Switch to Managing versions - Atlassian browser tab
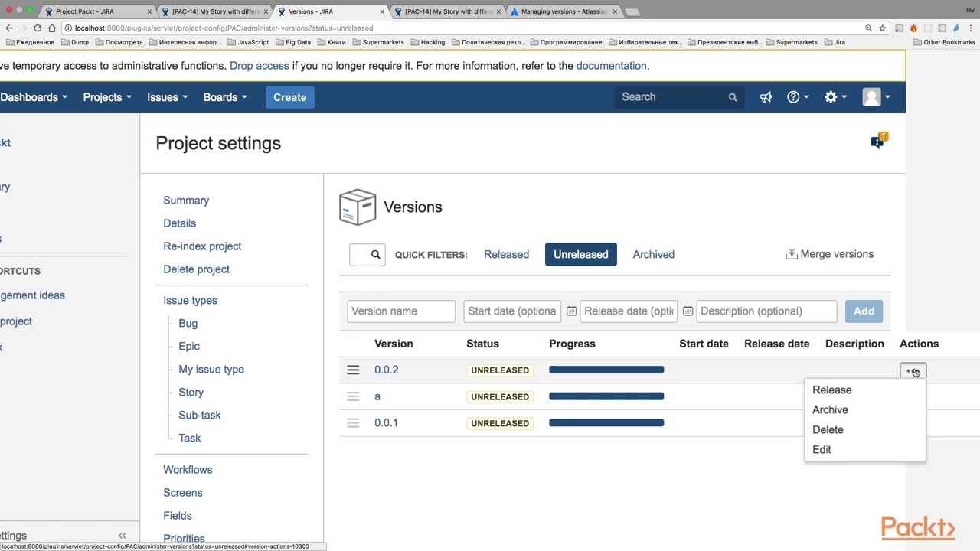Image resolution: width=980 pixels, height=551 pixels. click(563, 11)
